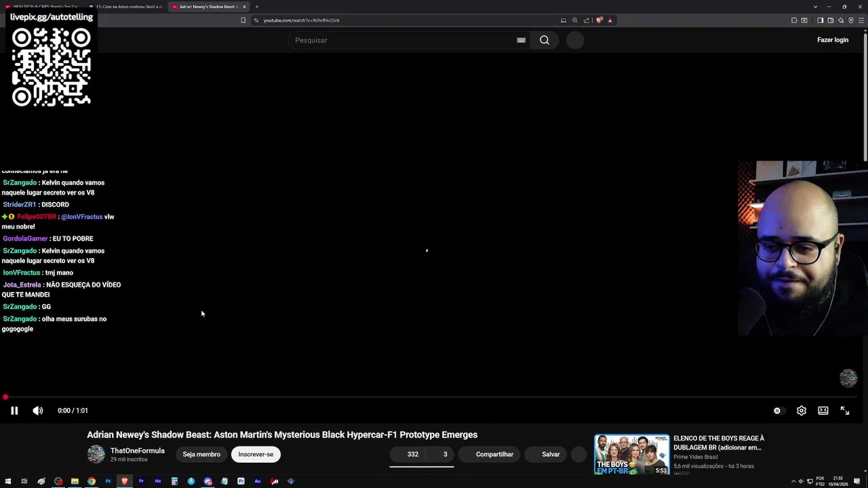Close the Adrian Newey's Shadow Beast tab
The image size is (868, 488).
(x=244, y=7)
